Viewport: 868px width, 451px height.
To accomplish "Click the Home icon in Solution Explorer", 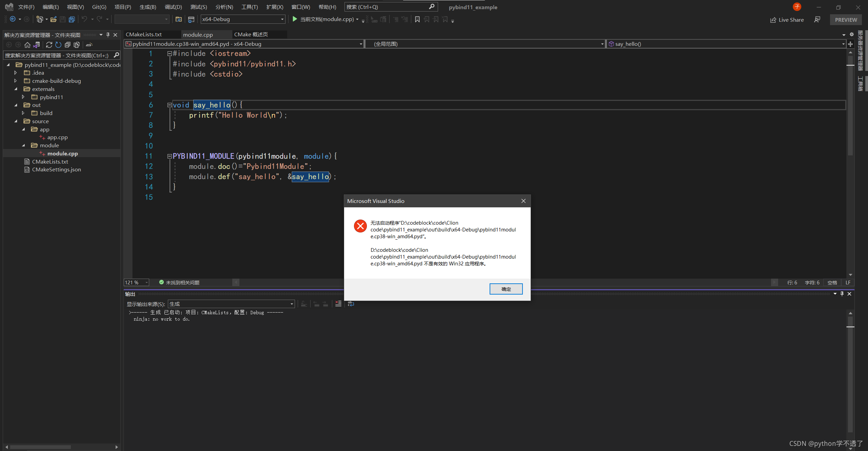I will point(27,45).
